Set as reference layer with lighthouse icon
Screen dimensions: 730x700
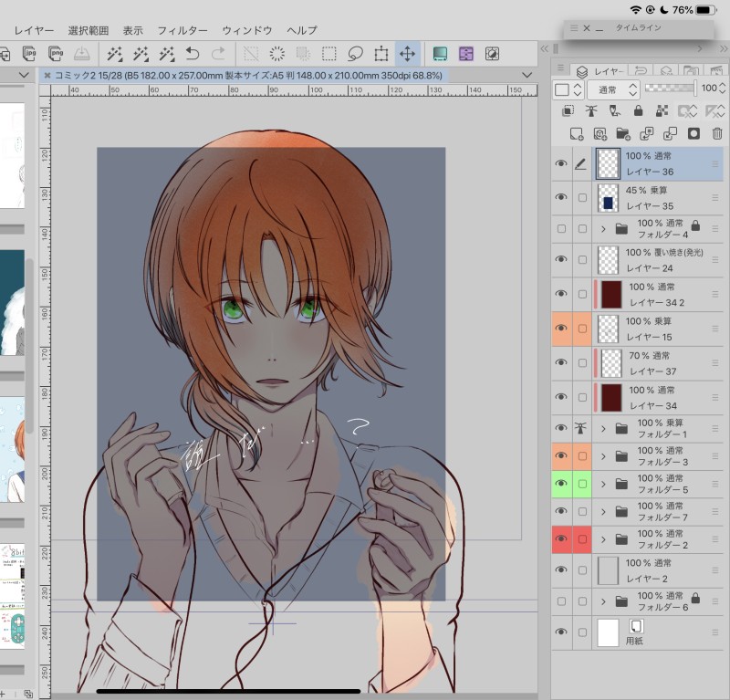pos(591,110)
